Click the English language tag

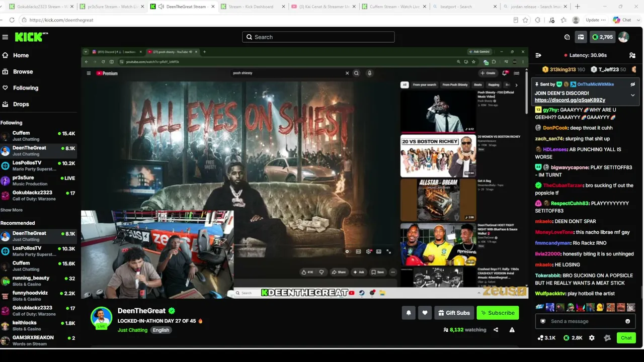coord(161,330)
